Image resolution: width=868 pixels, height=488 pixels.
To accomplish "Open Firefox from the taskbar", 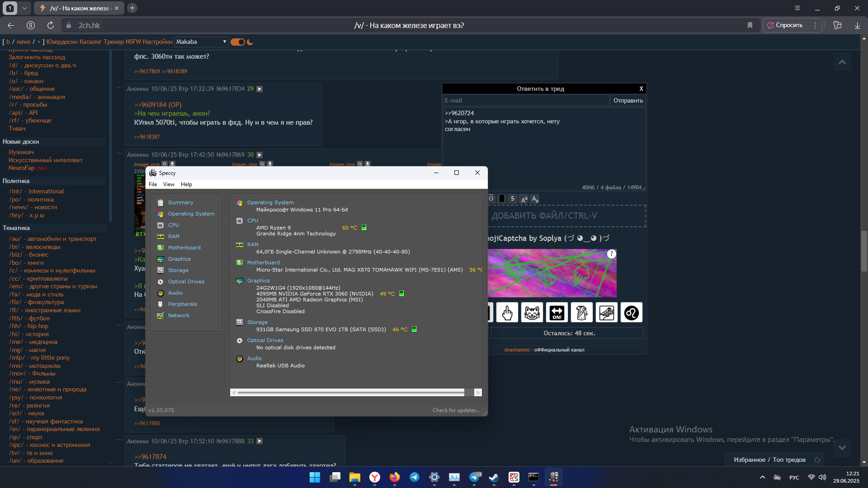I will [394, 477].
